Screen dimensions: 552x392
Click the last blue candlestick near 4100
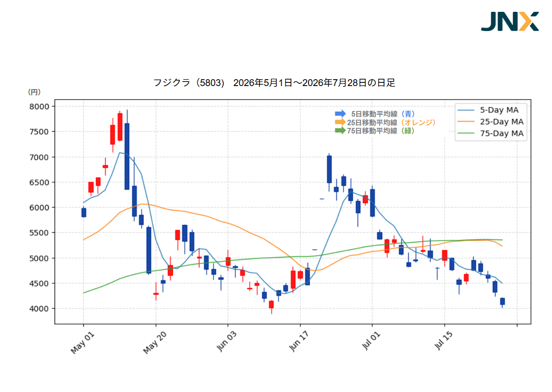coord(502,301)
